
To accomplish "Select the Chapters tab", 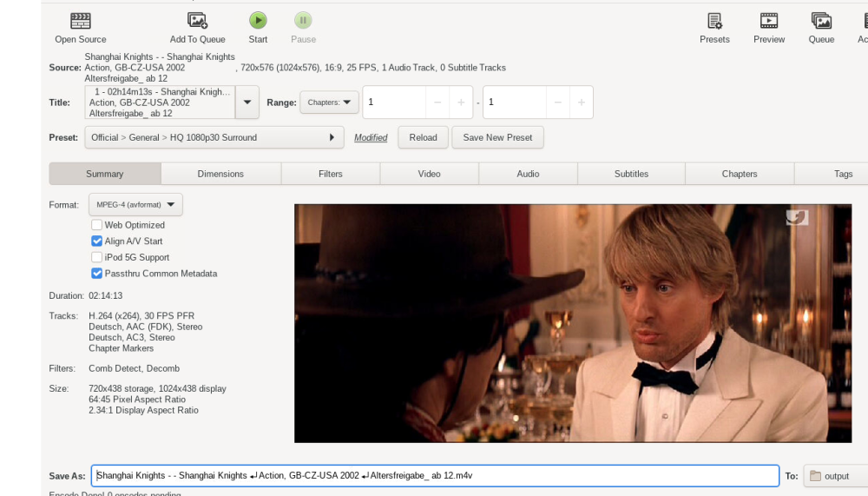I will pyautogui.click(x=739, y=174).
